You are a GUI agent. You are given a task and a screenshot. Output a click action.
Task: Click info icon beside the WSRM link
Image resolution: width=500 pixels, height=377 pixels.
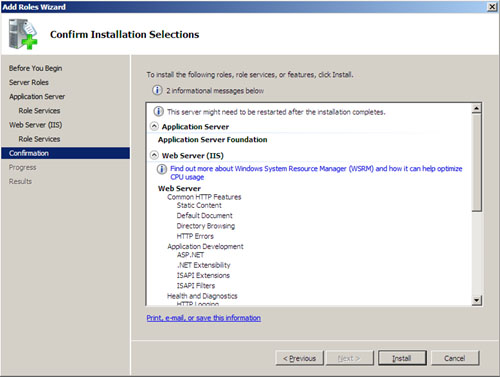(x=162, y=169)
